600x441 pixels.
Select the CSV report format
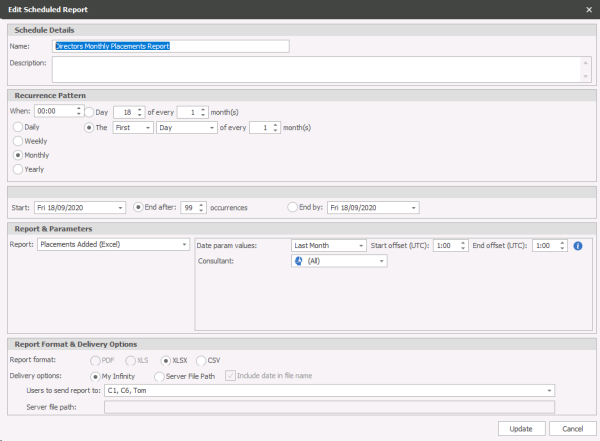[201, 360]
